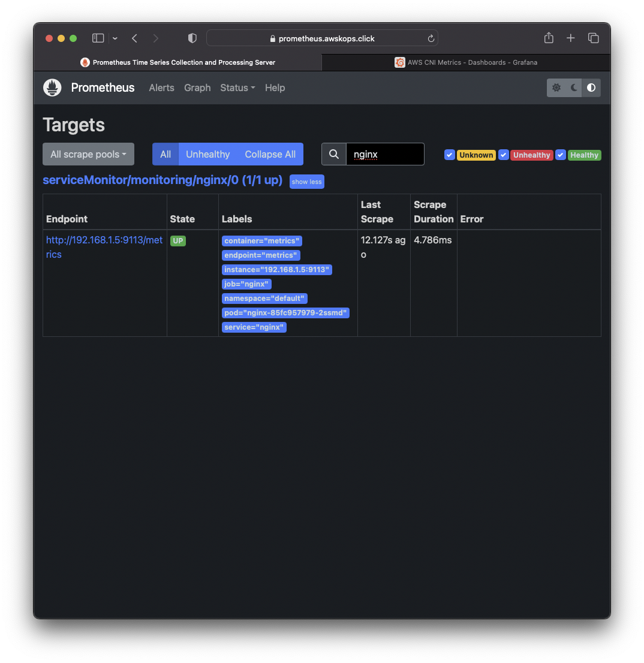Image resolution: width=644 pixels, height=663 pixels.
Task: Select the light theme gear icon
Action: point(556,88)
